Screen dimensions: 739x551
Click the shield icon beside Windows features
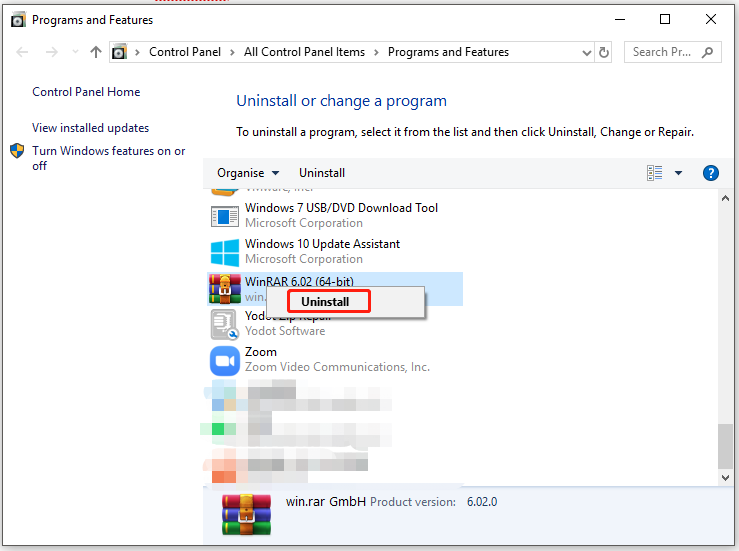tap(17, 151)
